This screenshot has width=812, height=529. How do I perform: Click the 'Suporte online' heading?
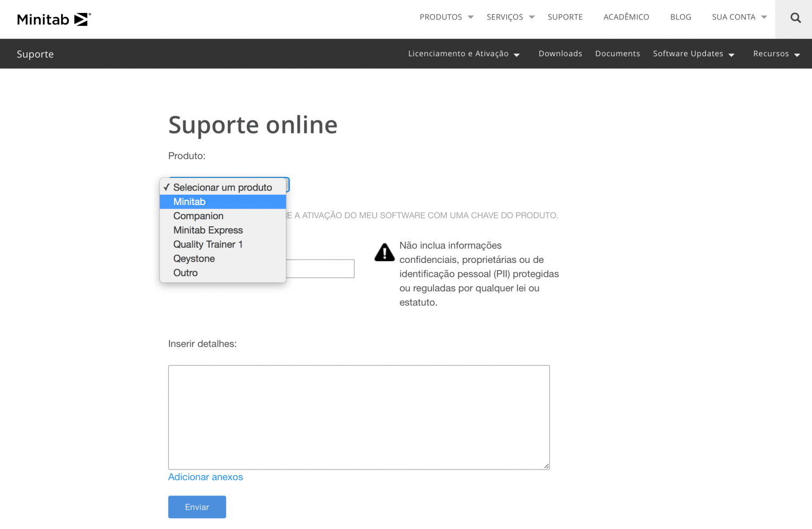click(253, 125)
